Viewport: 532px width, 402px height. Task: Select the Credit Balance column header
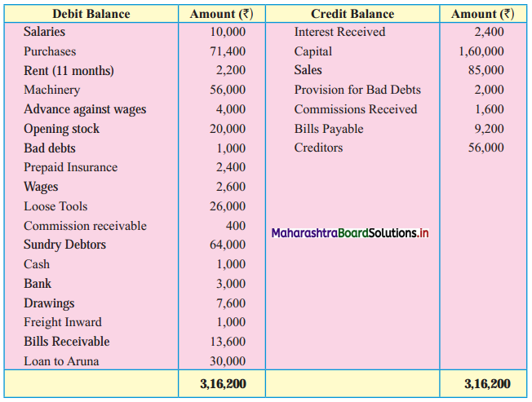(352, 14)
